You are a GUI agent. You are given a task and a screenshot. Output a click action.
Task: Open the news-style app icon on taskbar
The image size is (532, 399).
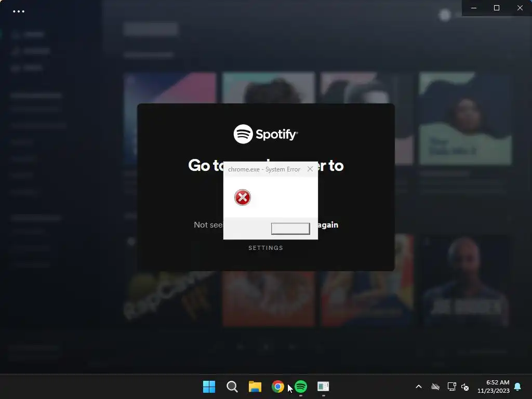pos(323,387)
